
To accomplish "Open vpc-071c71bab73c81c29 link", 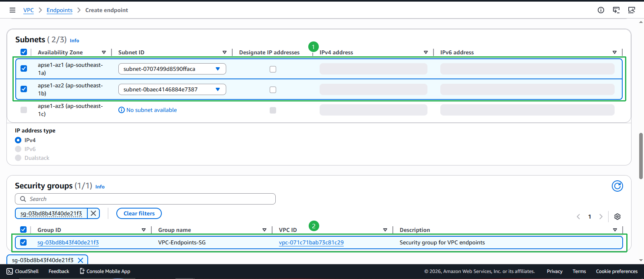I will [x=311, y=242].
